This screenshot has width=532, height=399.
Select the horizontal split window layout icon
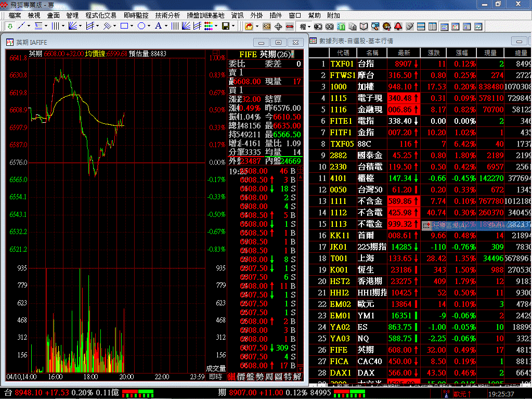click(x=421, y=26)
